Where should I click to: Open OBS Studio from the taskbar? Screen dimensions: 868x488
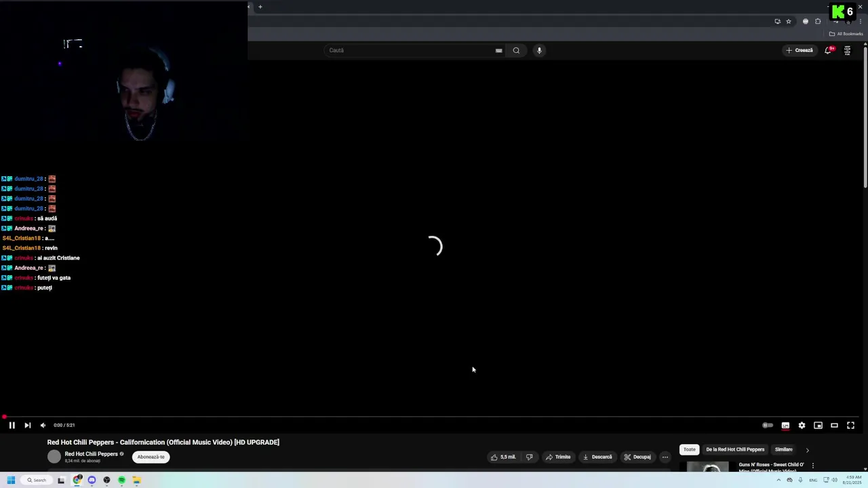tap(106, 480)
